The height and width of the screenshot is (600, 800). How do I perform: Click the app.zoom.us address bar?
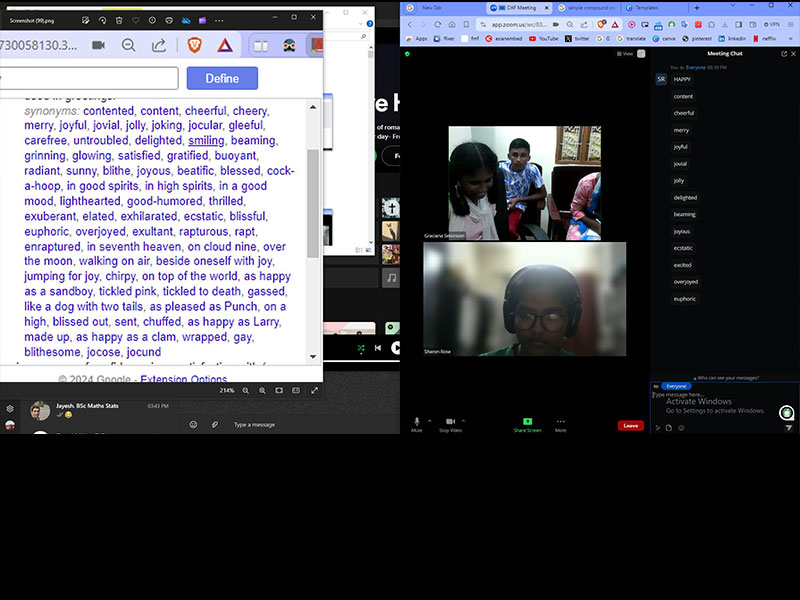(519, 24)
